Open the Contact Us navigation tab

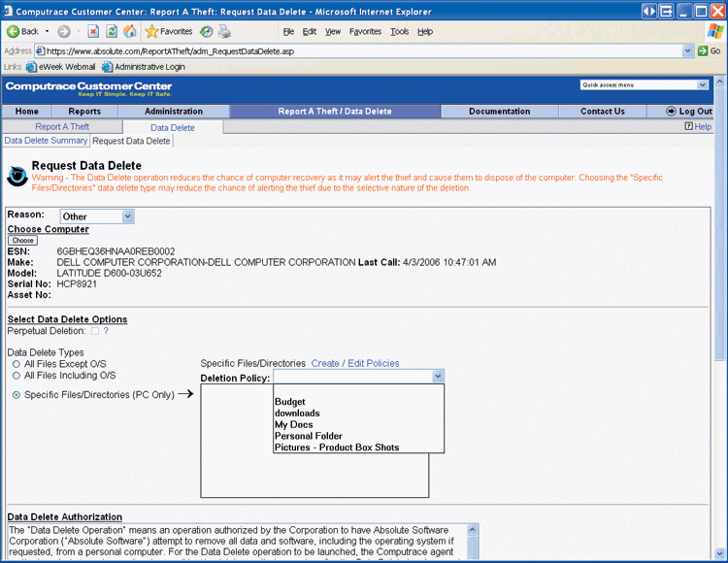click(x=603, y=112)
